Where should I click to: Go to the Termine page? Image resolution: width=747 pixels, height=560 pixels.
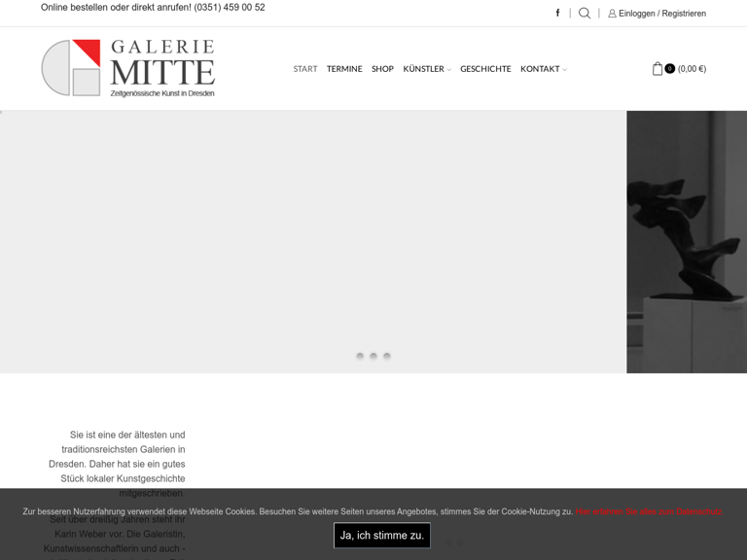pos(344,69)
